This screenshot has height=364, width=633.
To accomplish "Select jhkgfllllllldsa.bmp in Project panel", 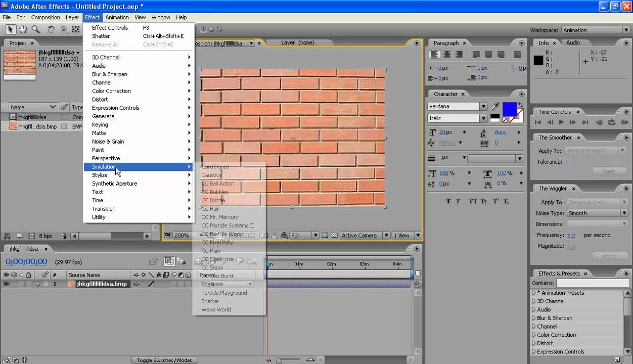I will (37, 127).
